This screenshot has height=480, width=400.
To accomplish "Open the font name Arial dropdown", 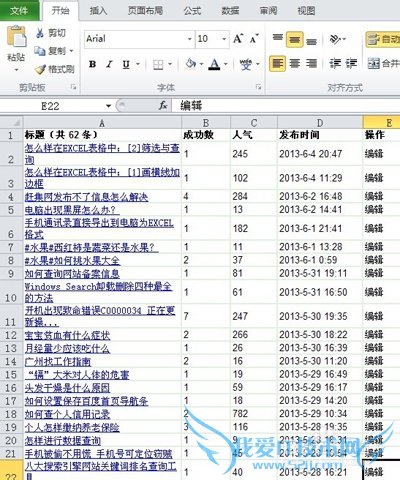I will tap(189, 39).
